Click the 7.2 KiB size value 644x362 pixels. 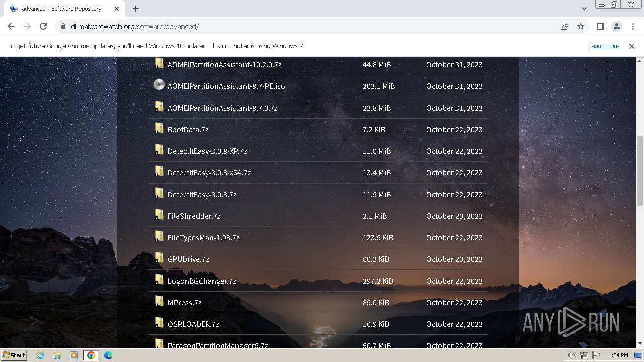[374, 130]
